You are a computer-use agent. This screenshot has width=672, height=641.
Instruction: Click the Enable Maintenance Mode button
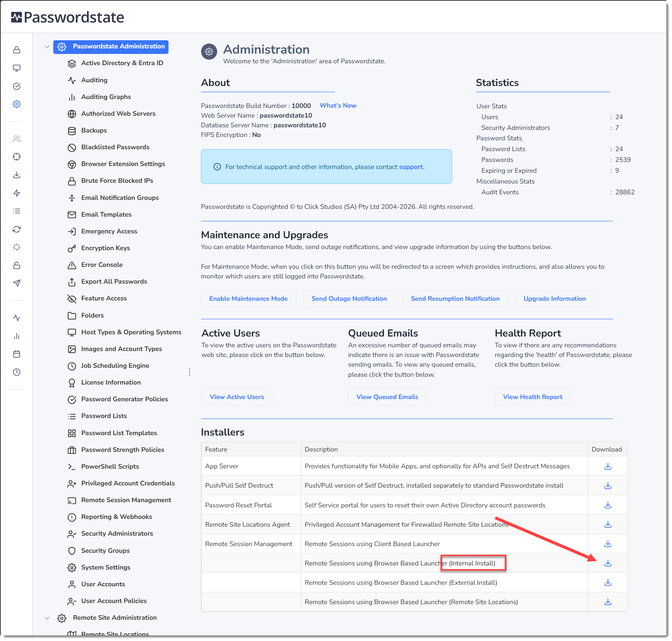pyautogui.click(x=249, y=299)
